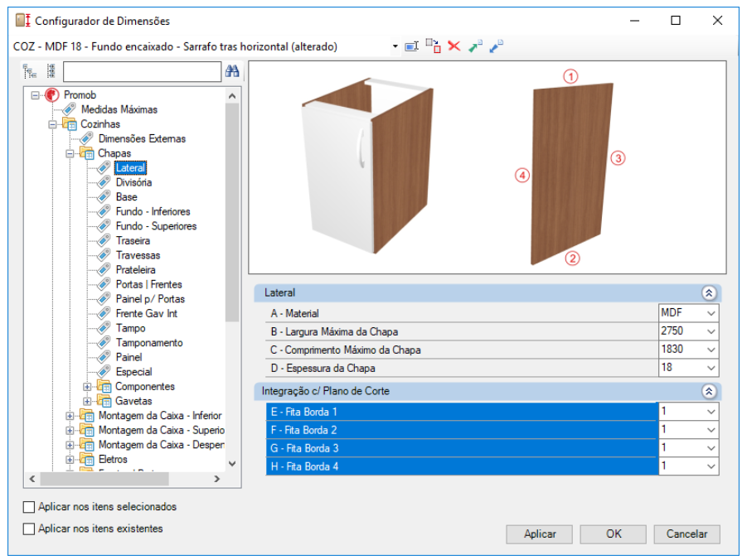
Task: Click the blue arrow export icon
Action: click(496, 46)
